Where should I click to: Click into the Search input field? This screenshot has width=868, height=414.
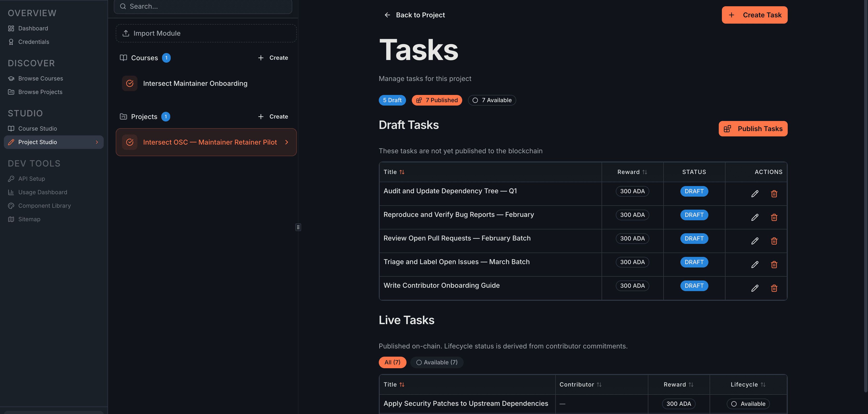point(202,6)
